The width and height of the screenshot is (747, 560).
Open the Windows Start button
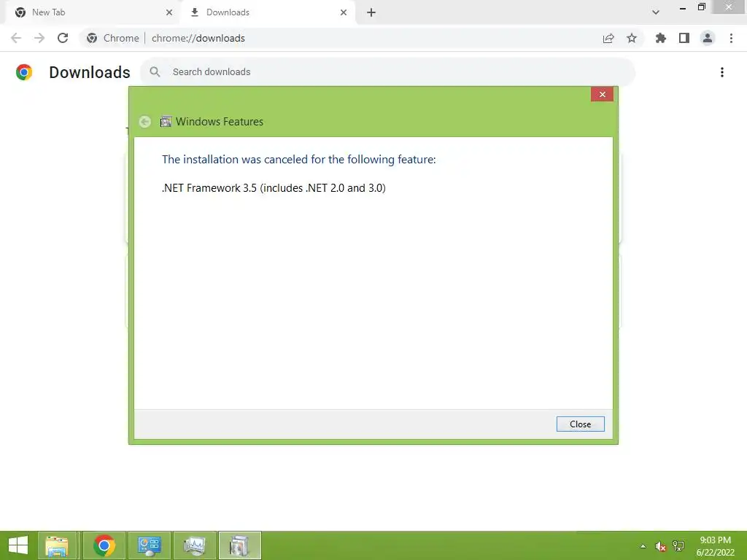point(18,545)
